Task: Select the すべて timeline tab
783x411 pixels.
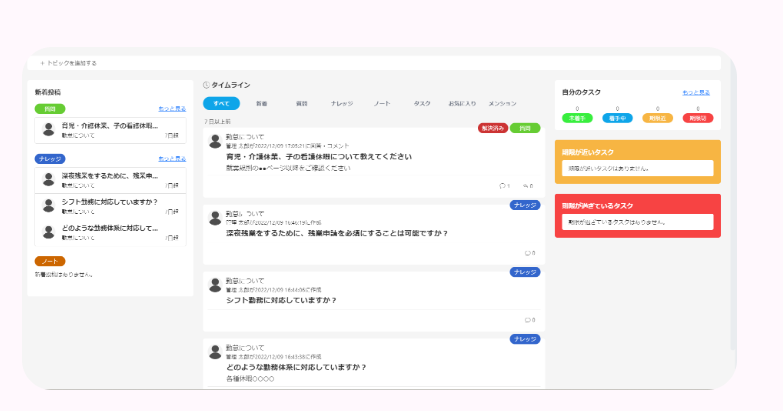Action: (221, 103)
